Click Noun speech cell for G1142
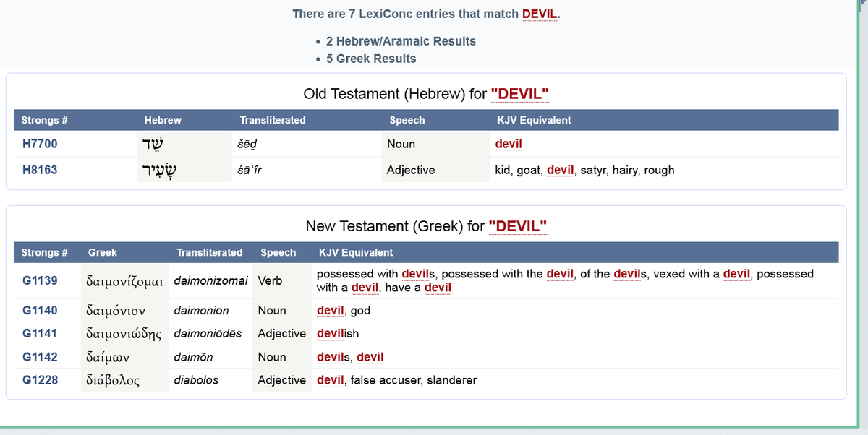Viewport: 868px width, 435px height. pos(272,356)
